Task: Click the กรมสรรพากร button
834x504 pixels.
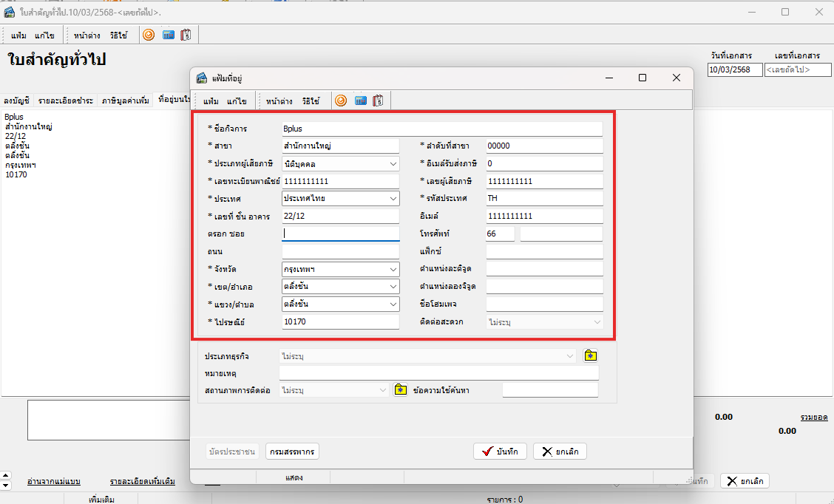Action: pos(293,452)
